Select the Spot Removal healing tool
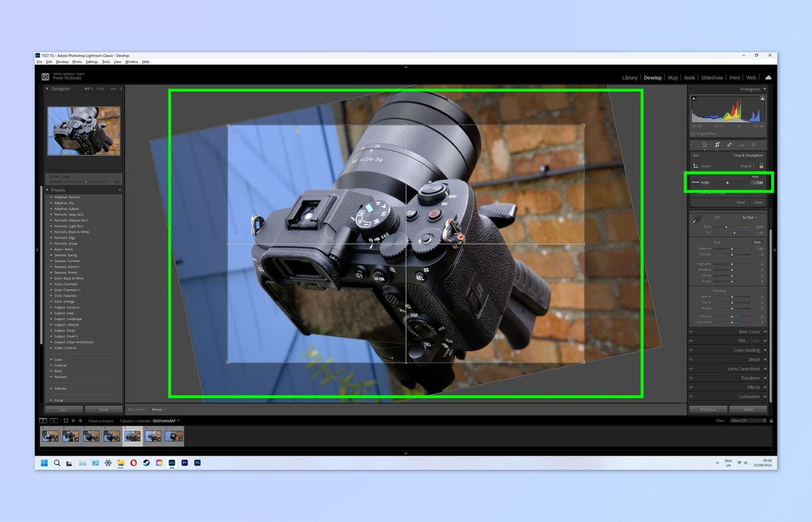The height and width of the screenshot is (522, 812). click(x=729, y=145)
